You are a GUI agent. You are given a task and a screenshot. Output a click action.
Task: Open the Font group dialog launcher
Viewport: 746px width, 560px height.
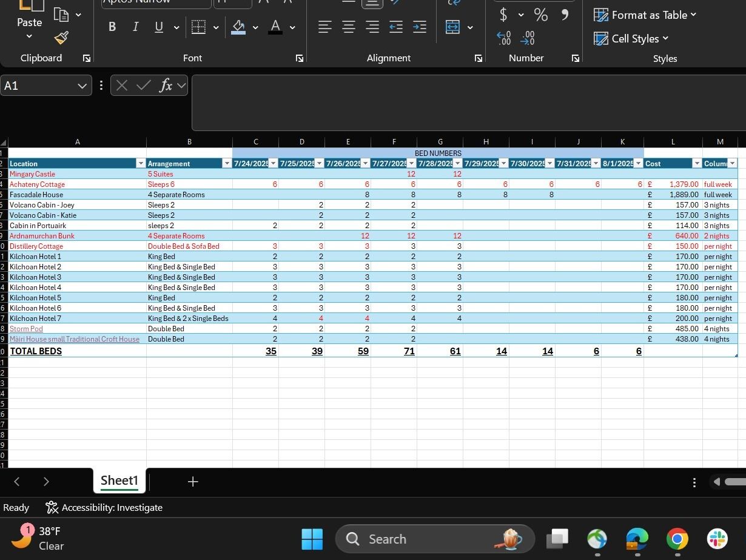pos(300,58)
